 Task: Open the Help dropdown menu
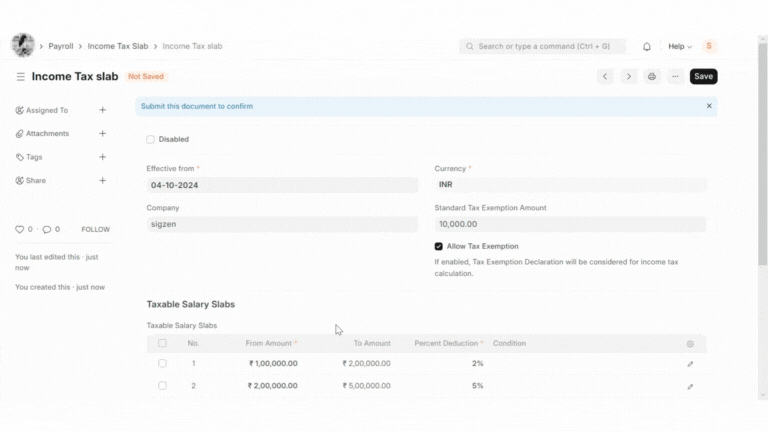coord(680,46)
